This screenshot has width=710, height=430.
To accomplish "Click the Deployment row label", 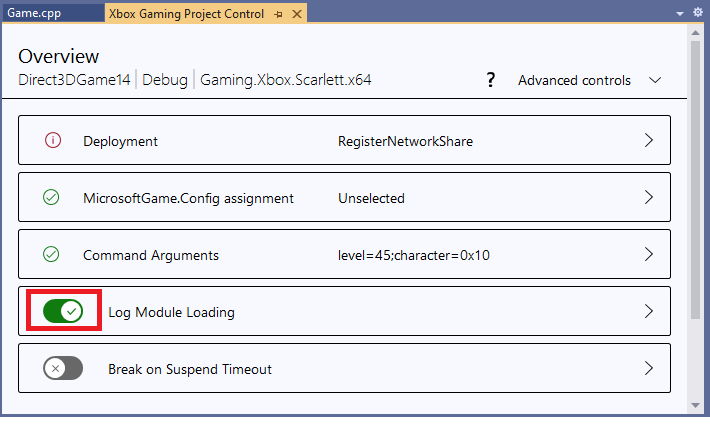I will click(x=120, y=141).
